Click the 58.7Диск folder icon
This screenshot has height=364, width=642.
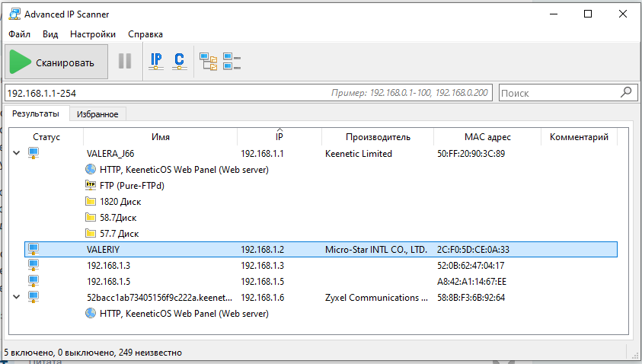pyautogui.click(x=91, y=217)
